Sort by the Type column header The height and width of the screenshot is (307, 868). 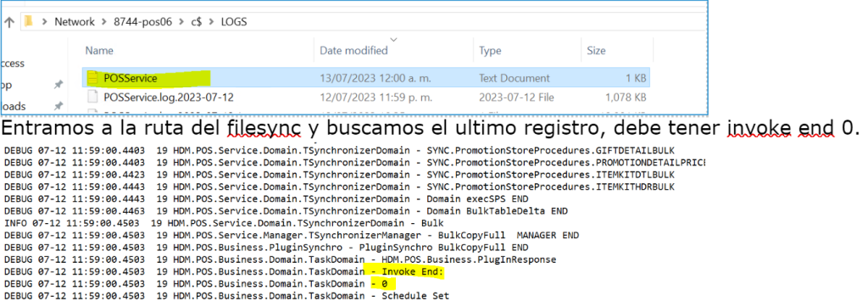click(x=490, y=50)
